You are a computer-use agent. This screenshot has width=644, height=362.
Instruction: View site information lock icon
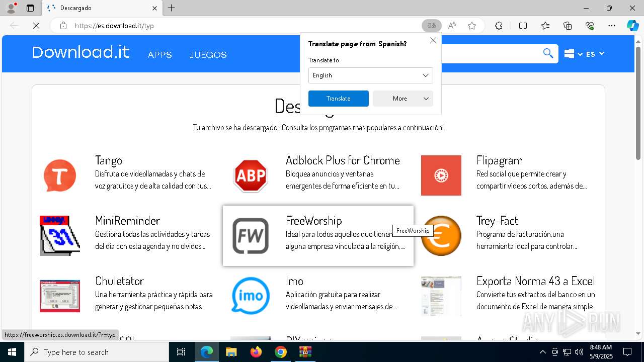click(63, 26)
